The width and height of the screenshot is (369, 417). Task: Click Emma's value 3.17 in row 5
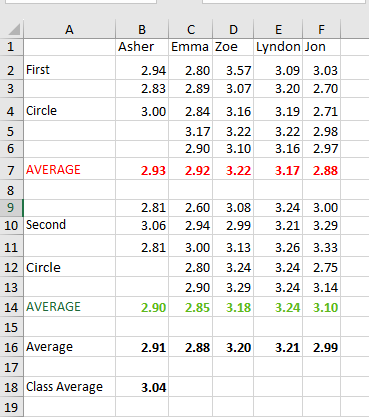tap(191, 131)
